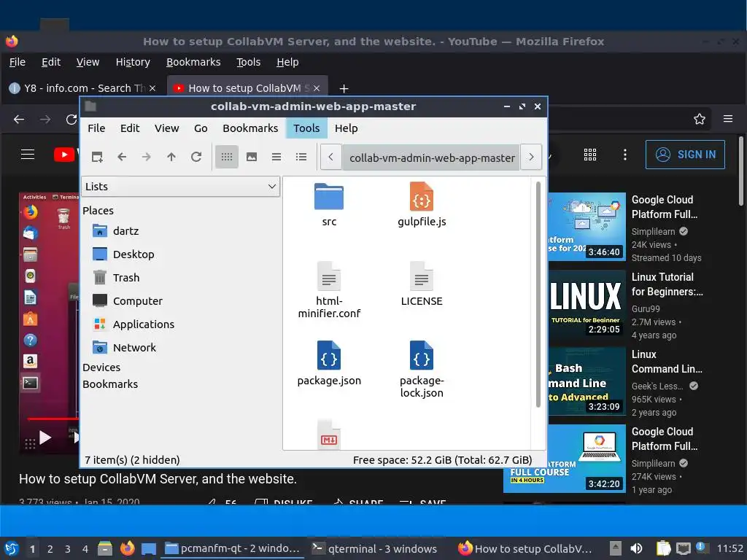Viewport: 747px width, 560px height.
Task: Go back in the file manager toolbar
Action: [122, 157]
